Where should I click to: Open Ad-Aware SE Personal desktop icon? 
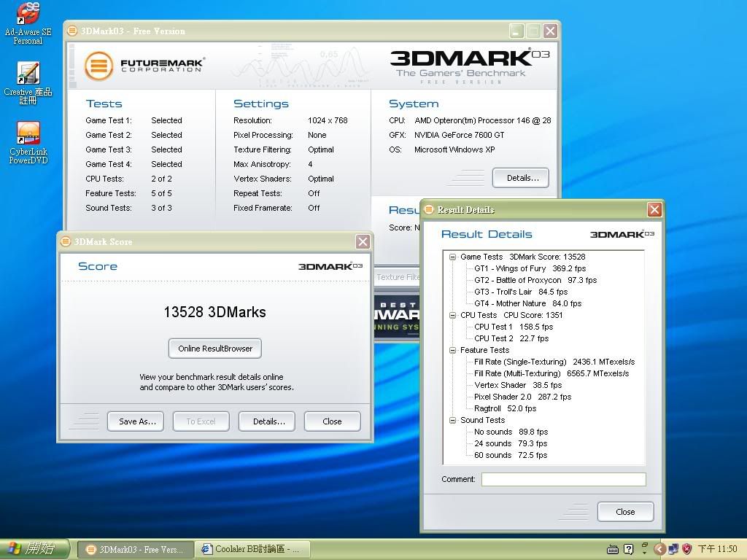[28, 15]
